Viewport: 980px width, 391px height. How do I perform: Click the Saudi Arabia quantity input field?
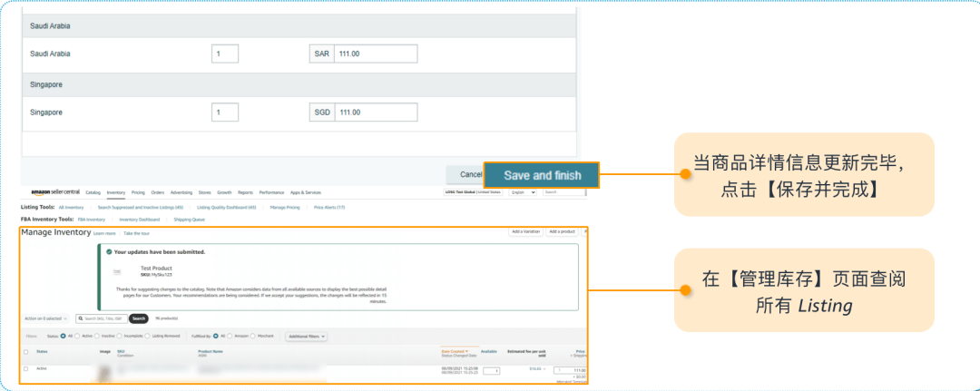point(225,54)
